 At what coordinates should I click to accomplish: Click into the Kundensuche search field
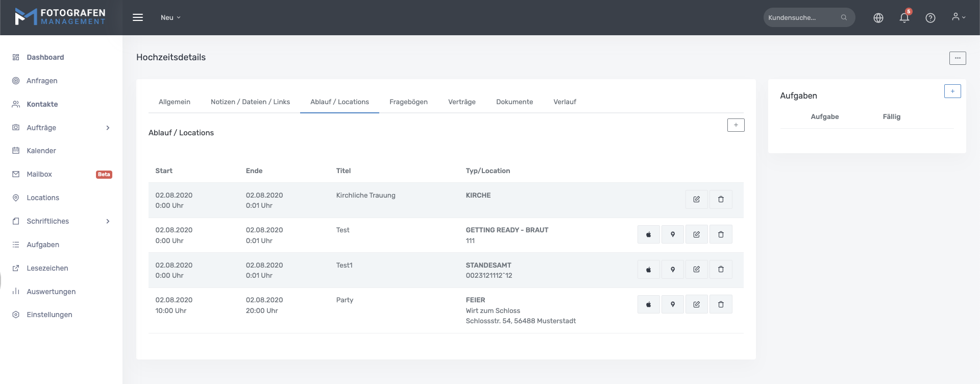point(802,17)
